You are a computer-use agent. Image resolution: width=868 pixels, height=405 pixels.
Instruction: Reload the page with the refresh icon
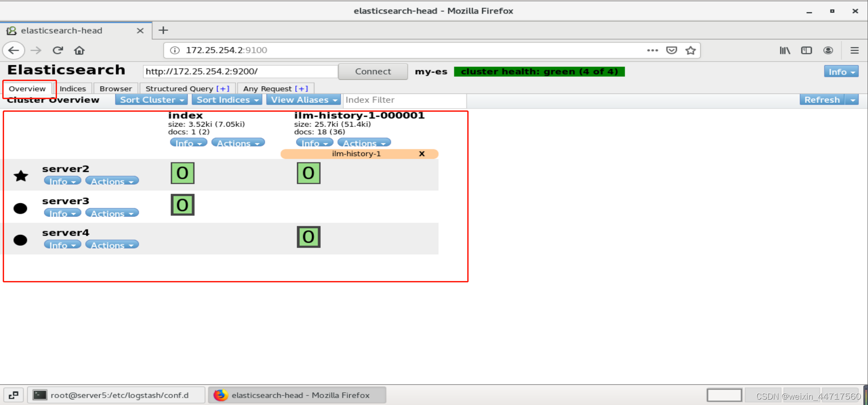[57, 50]
